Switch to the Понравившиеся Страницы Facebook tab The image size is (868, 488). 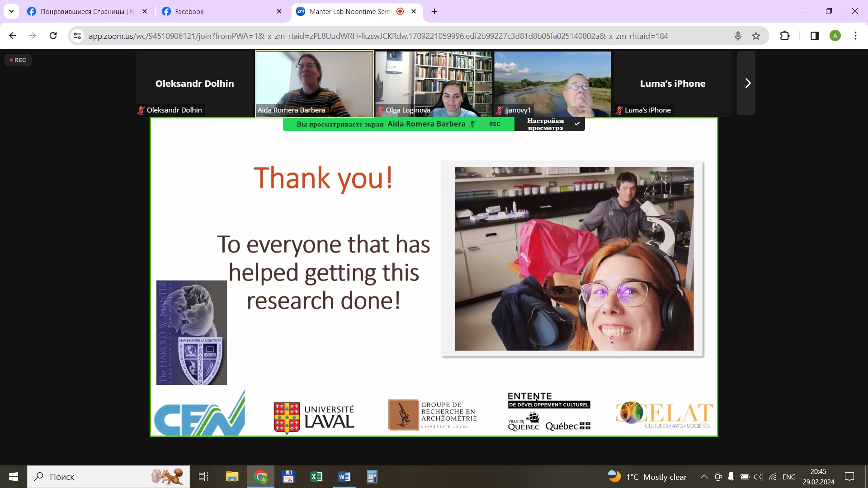[87, 11]
